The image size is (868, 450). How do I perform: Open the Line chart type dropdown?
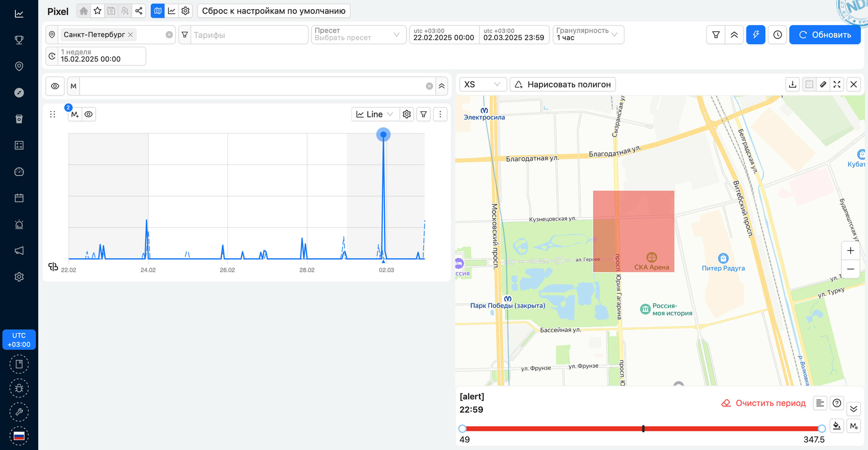374,114
